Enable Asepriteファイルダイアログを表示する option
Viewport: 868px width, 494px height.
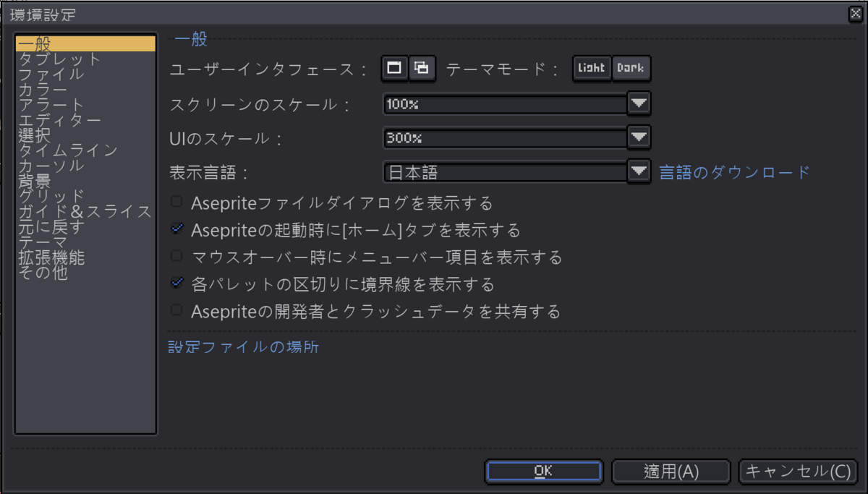175,203
